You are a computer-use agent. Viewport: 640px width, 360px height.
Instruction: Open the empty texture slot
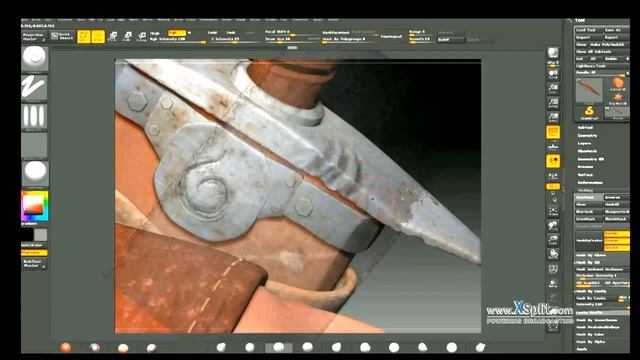(x=35, y=146)
